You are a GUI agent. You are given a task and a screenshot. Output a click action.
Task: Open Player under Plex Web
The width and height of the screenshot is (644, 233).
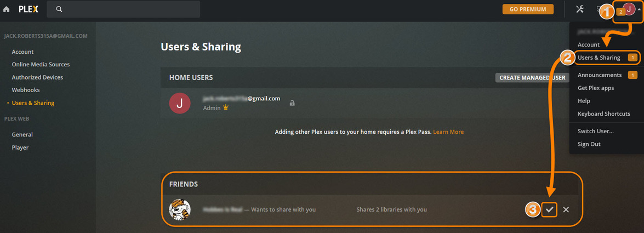coord(20,147)
